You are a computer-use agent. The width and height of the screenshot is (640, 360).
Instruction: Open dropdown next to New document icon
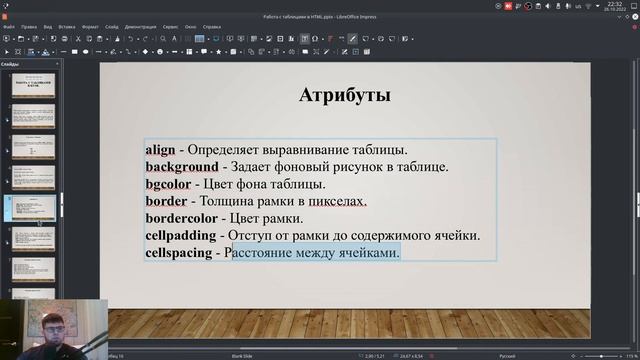click(x=13, y=39)
